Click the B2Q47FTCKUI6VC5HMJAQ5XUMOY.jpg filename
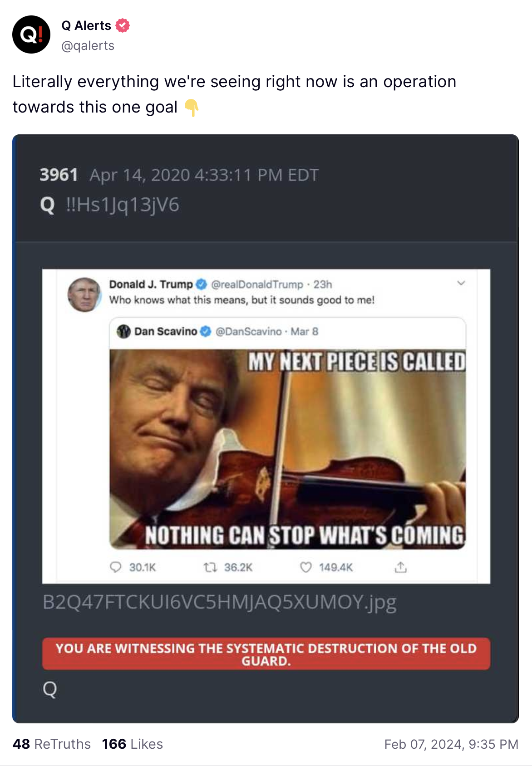Screen dimensions: 532x766 pyautogui.click(x=219, y=602)
